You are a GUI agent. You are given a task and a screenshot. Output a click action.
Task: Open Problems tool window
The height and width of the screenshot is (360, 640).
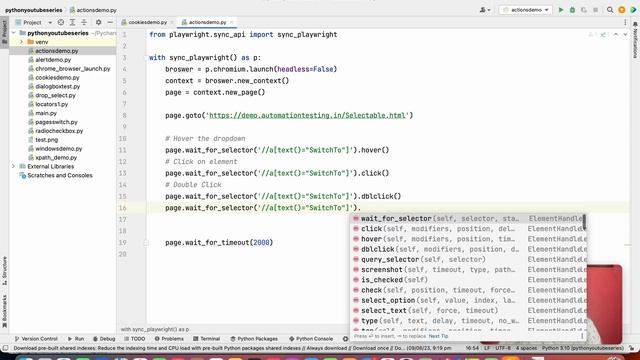[169, 339]
